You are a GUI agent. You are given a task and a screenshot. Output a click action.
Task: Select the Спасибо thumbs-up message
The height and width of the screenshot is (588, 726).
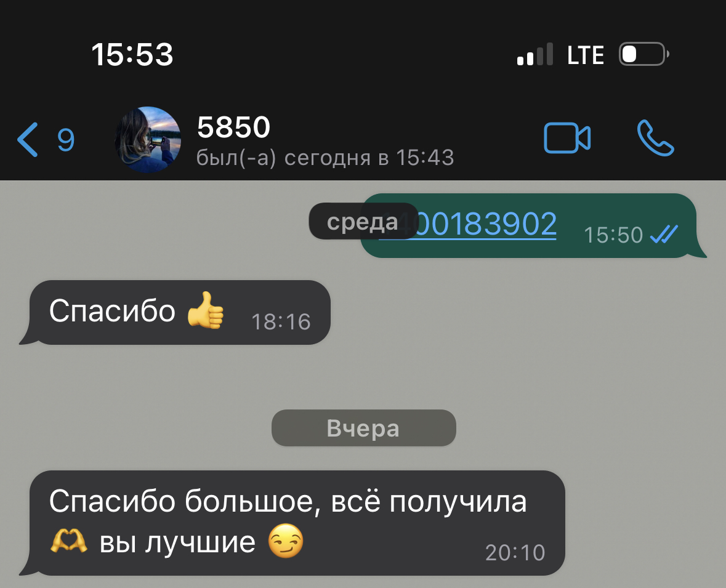[x=180, y=312]
